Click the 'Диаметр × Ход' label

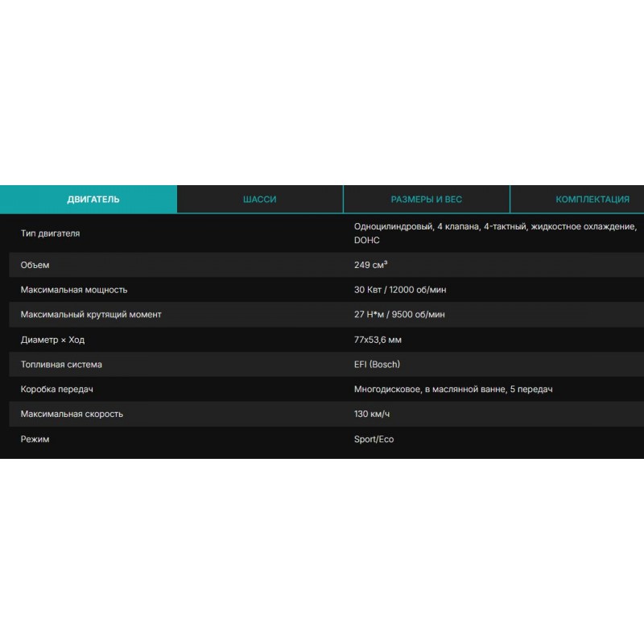(52, 340)
